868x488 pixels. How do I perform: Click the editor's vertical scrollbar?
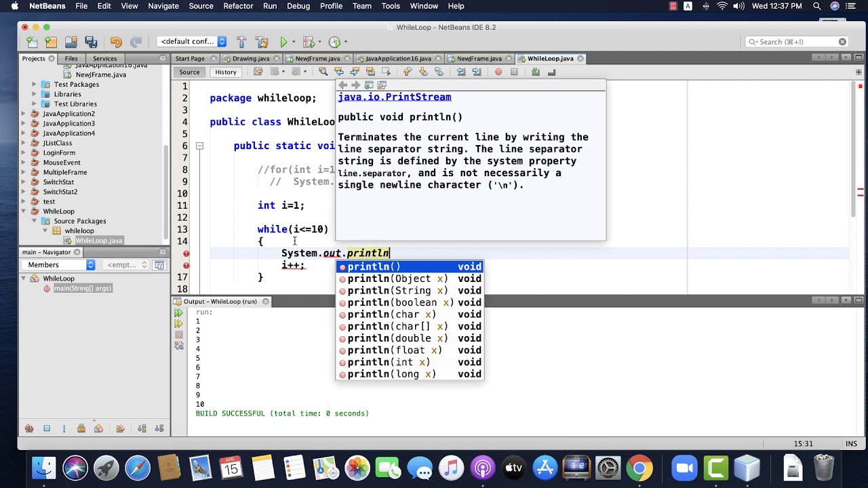click(853, 149)
